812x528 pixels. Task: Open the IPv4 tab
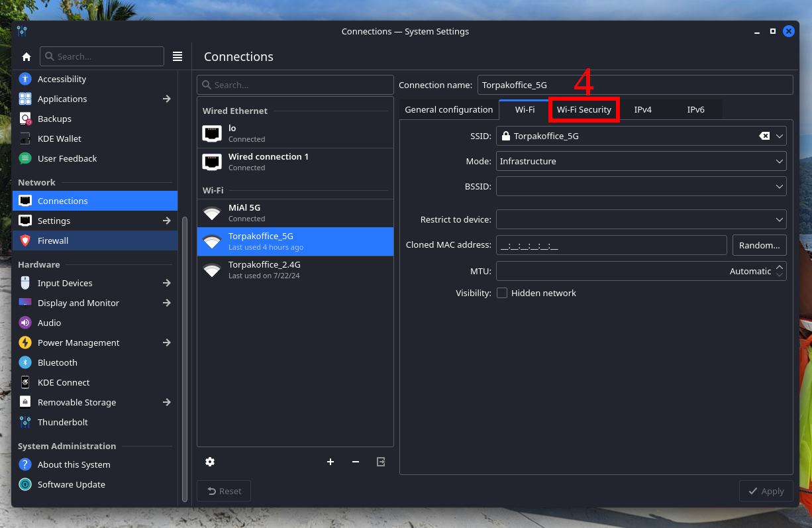click(642, 109)
